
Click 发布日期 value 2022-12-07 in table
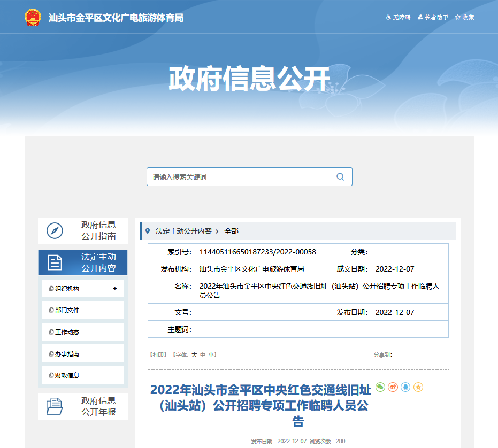pos(395,312)
